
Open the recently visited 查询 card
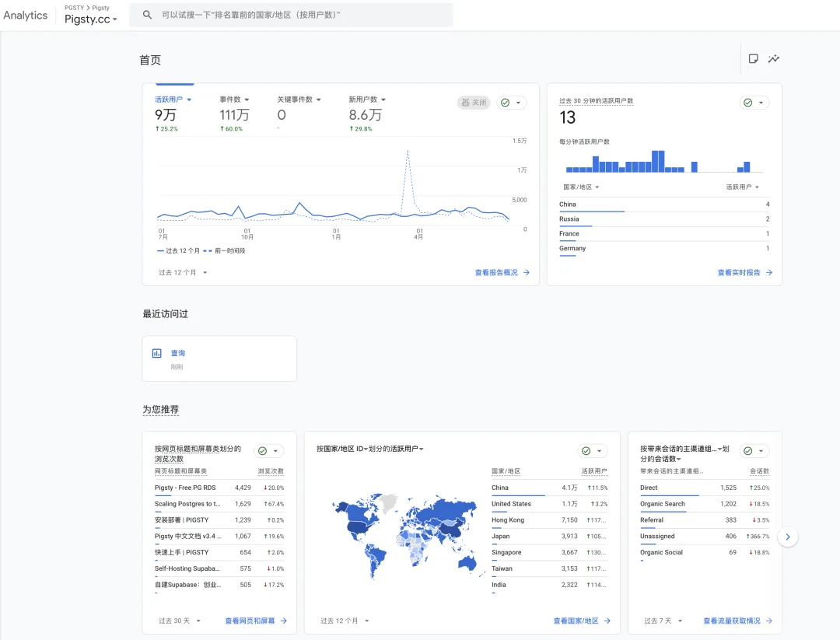point(219,358)
